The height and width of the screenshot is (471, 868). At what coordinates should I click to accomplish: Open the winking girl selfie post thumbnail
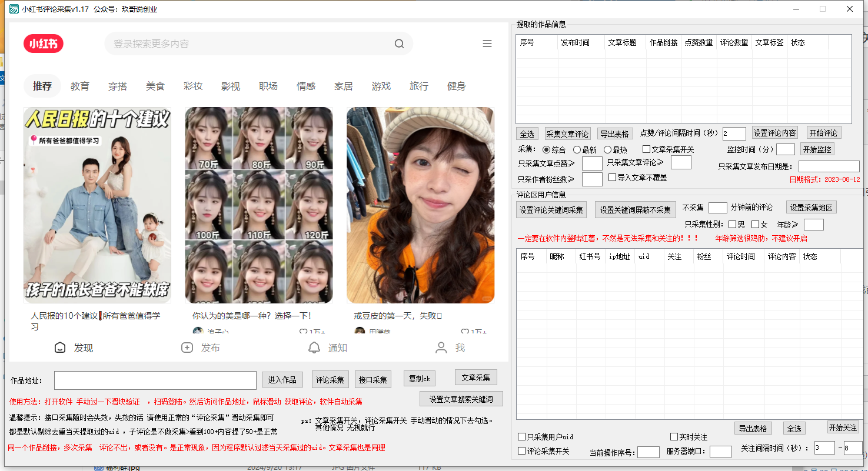(420, 205)
